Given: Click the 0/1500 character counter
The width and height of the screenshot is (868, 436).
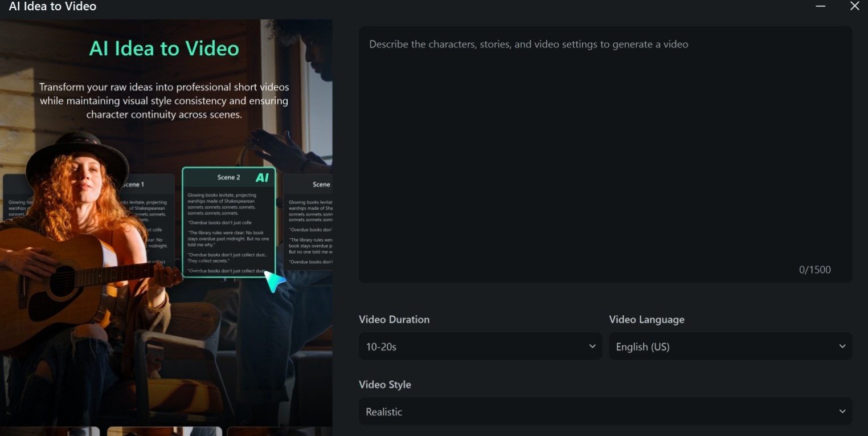Looking at the screenshot, I should [814, 270].
